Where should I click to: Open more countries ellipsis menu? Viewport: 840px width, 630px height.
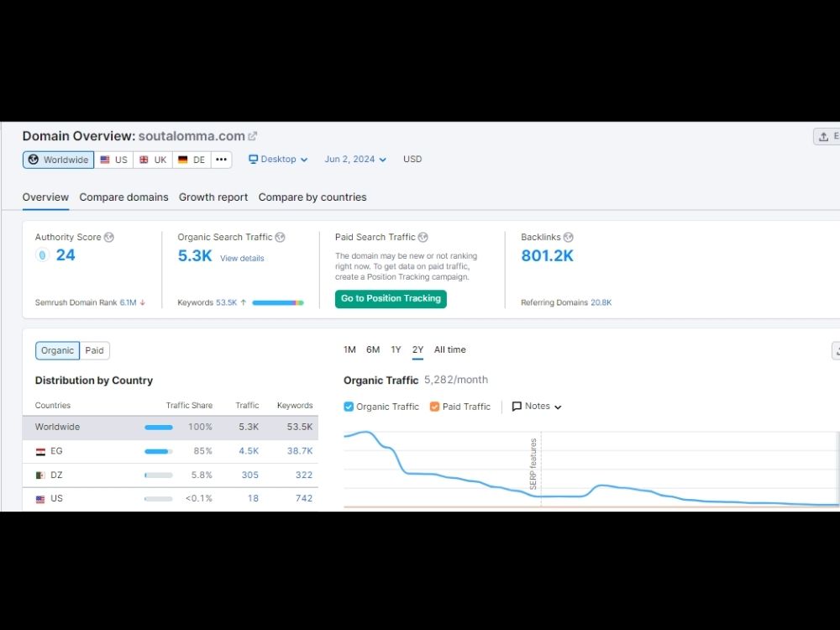[221, 160]
